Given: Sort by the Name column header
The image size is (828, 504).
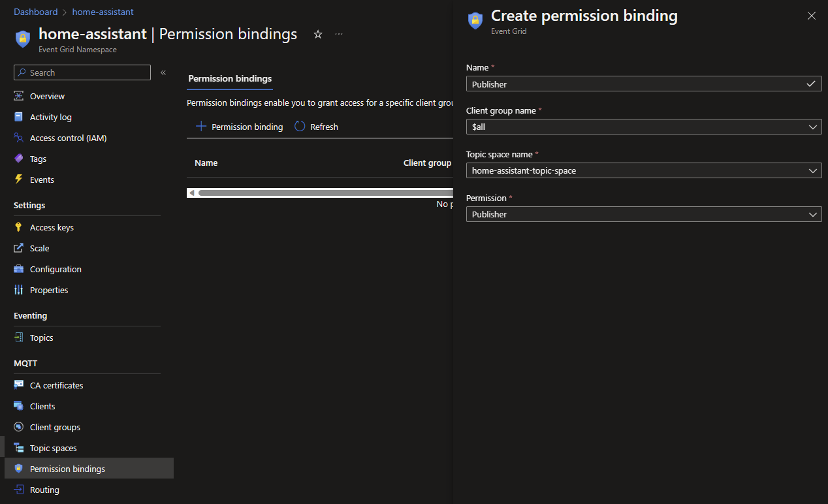Looking at the screenshot, I should (206, 163).
